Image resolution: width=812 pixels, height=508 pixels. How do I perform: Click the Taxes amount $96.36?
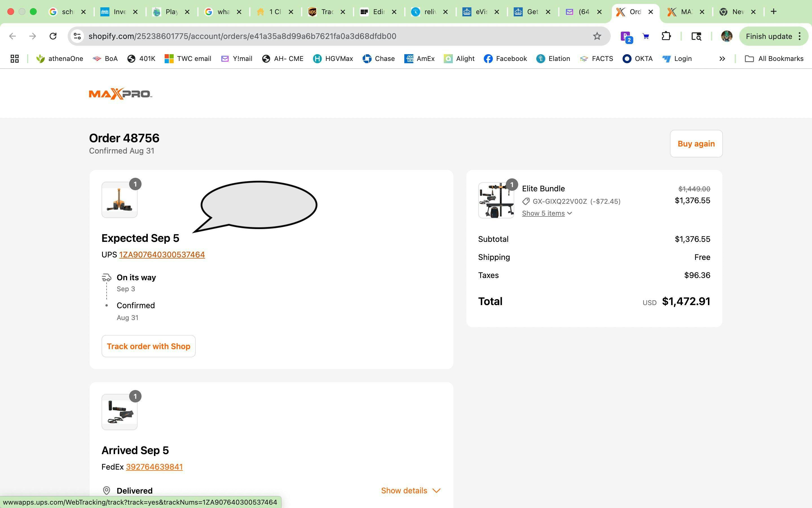(x=697, y=275)
